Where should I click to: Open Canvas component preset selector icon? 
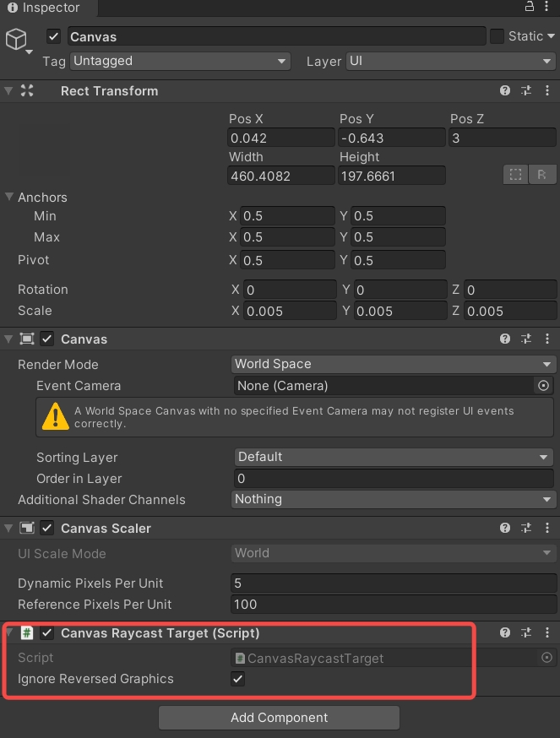coord(526,339)
